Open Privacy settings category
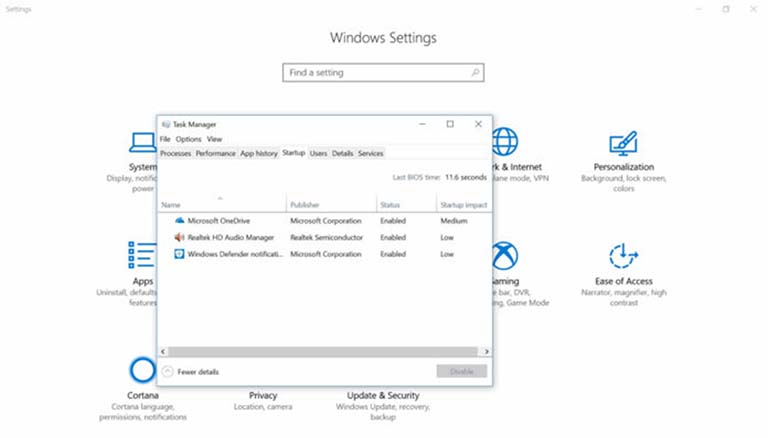 pos(263,395)
